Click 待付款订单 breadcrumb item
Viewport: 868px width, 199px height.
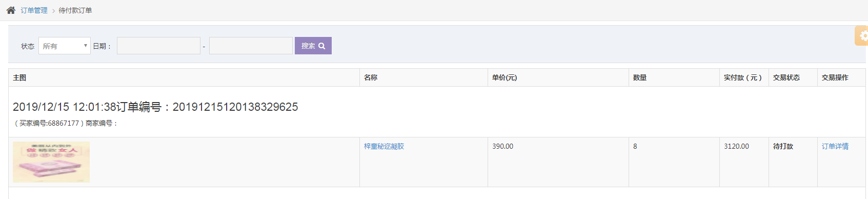(x=75, y=10)
